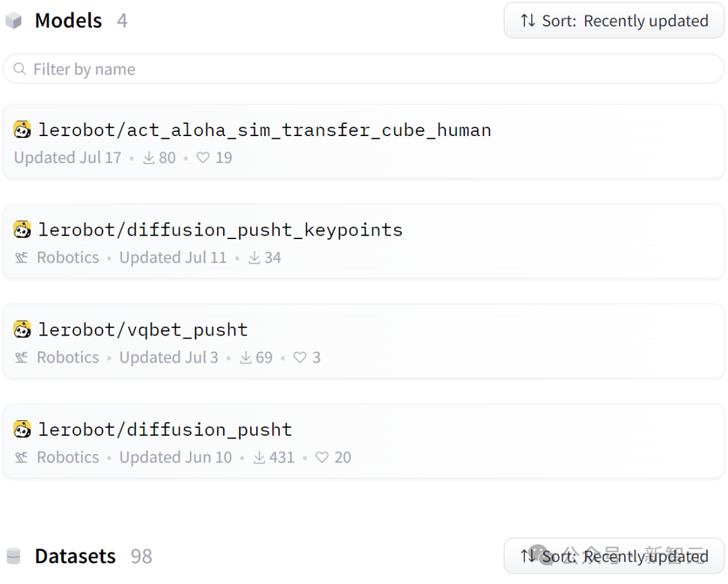Click the download icon on diffusion_pusht_keypoints
Image resolution: width=728 pixels, height=584 pixels.
click(254, 258)
